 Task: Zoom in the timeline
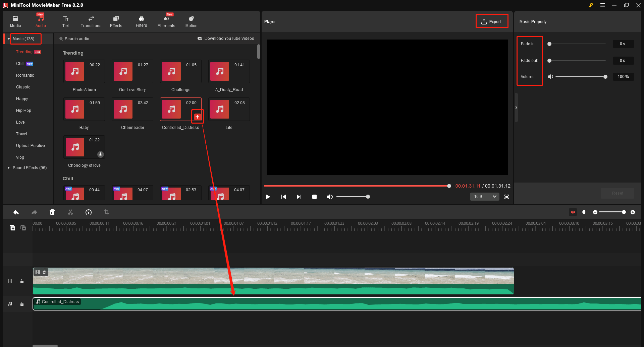pos(633,212)
